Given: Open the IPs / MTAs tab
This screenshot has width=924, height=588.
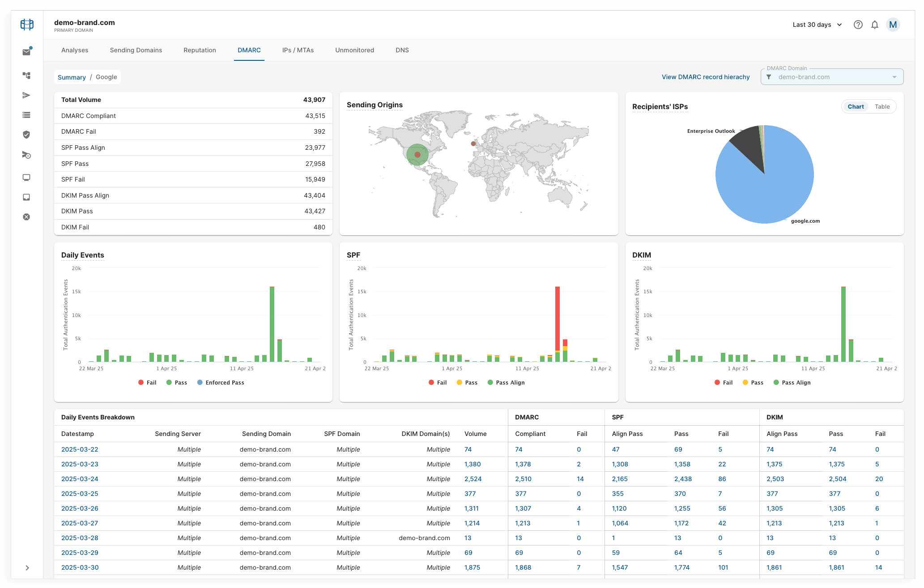Looking at the screenshot, I should pyautogui.click(x=298, y=50).
